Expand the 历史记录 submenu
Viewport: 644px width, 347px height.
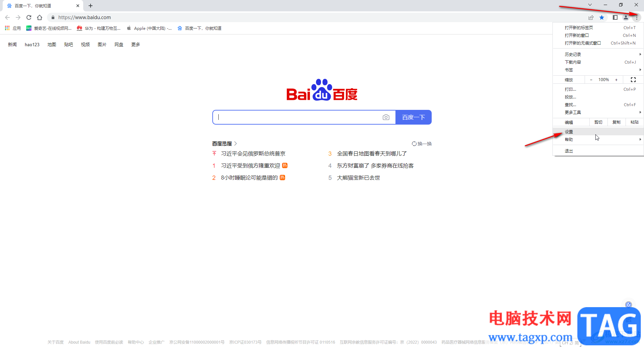tap(598, 54)
